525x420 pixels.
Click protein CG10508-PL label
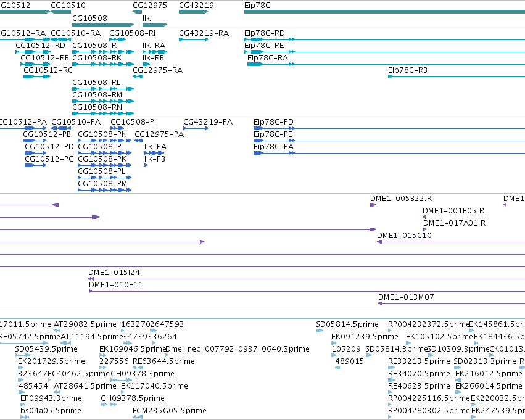coord(101,171)
